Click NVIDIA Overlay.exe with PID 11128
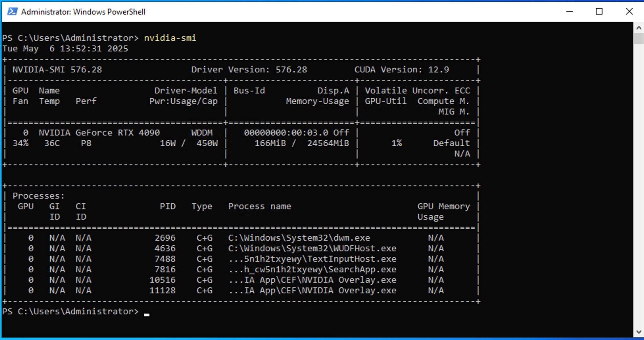 [x=312, y=291]
